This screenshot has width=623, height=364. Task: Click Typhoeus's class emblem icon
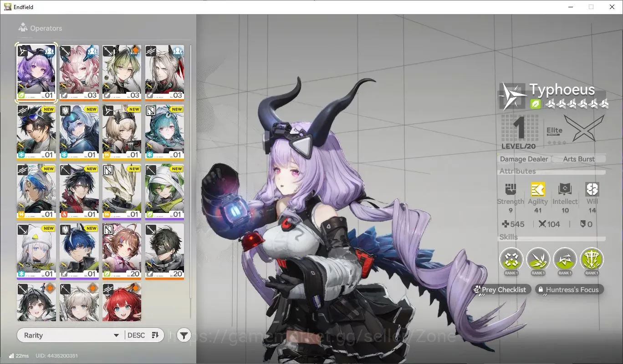pos(514,97)
